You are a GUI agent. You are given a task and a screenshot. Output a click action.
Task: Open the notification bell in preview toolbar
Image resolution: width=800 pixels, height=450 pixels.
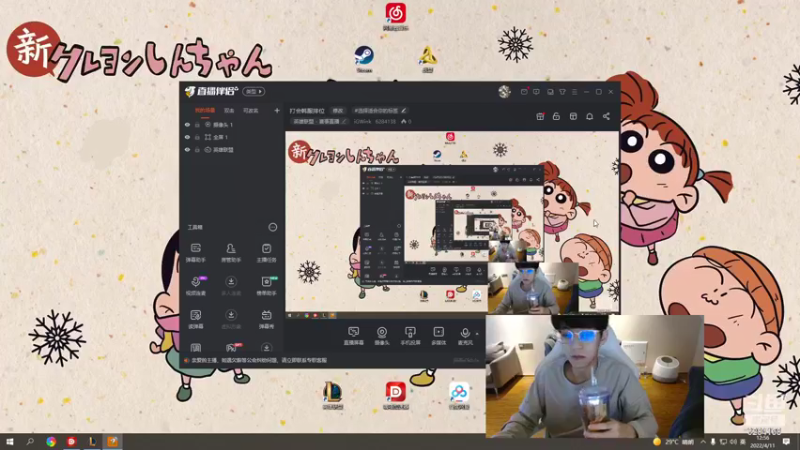pyautogui.click(x=589, y=116)
